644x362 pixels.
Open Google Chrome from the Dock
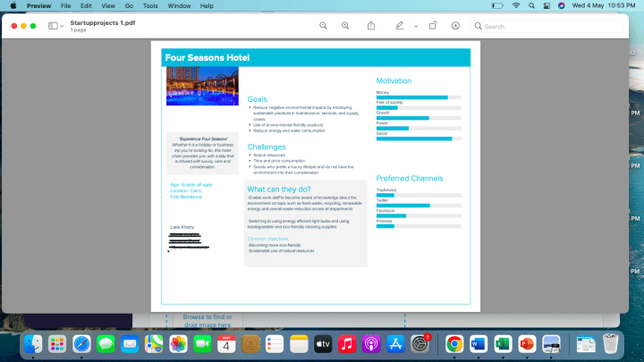454,342
